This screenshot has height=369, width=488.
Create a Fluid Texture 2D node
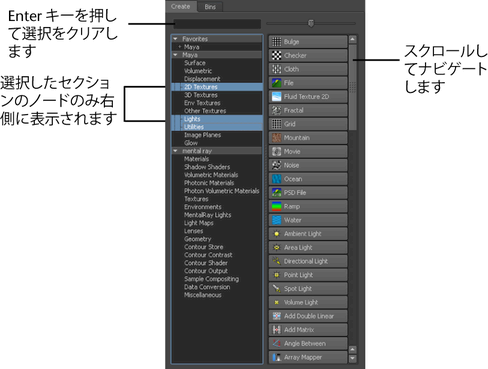point(308,97)
